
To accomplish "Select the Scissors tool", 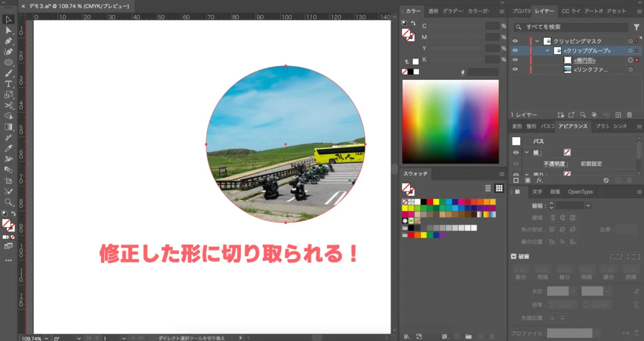I will (x=8, y=106).
